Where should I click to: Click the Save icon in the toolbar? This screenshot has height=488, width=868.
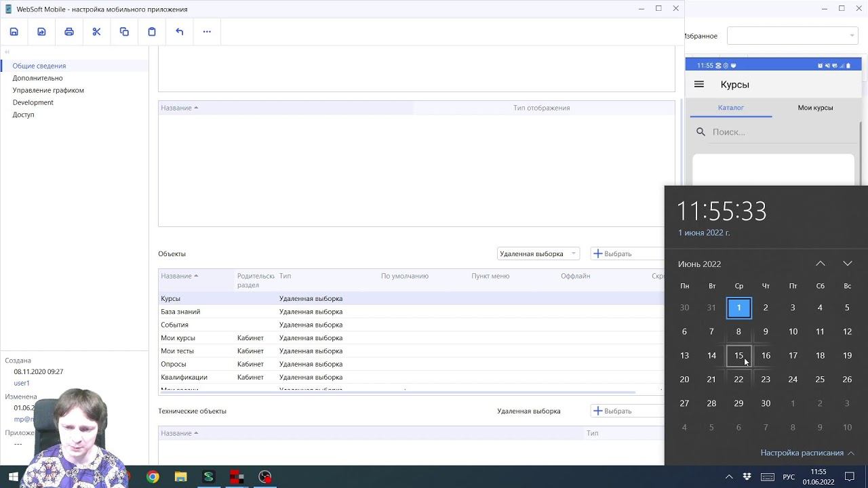pyautogui.click(x=14, y=32)
